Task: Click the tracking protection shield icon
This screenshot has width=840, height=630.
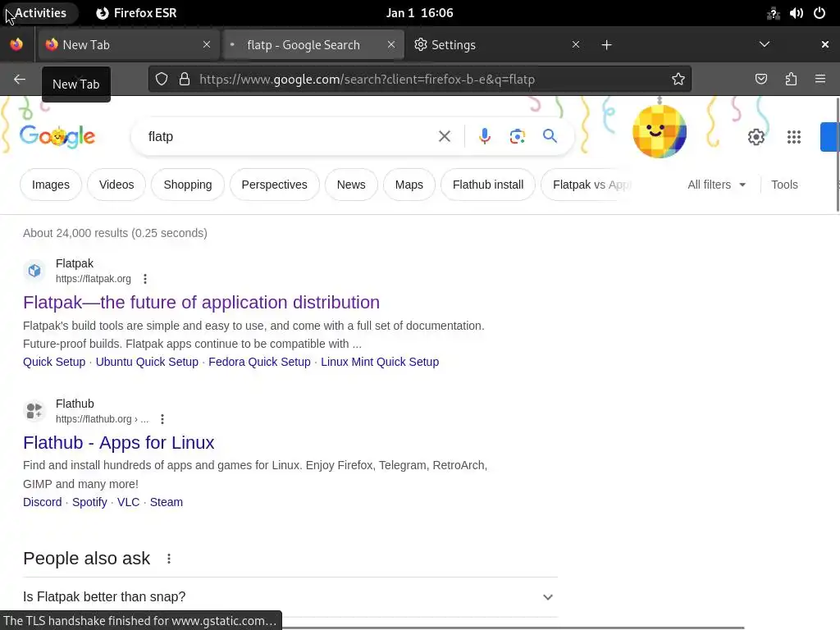Action: click(x=162, y=80)
